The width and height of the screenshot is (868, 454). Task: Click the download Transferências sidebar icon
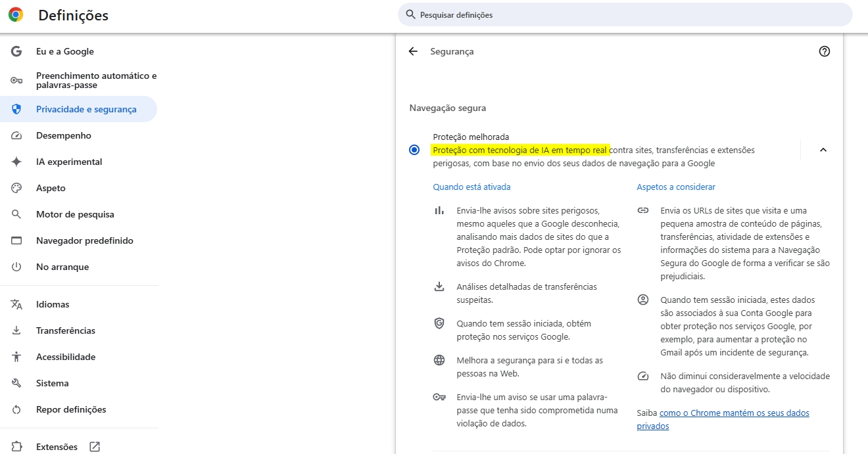[16, 330]
